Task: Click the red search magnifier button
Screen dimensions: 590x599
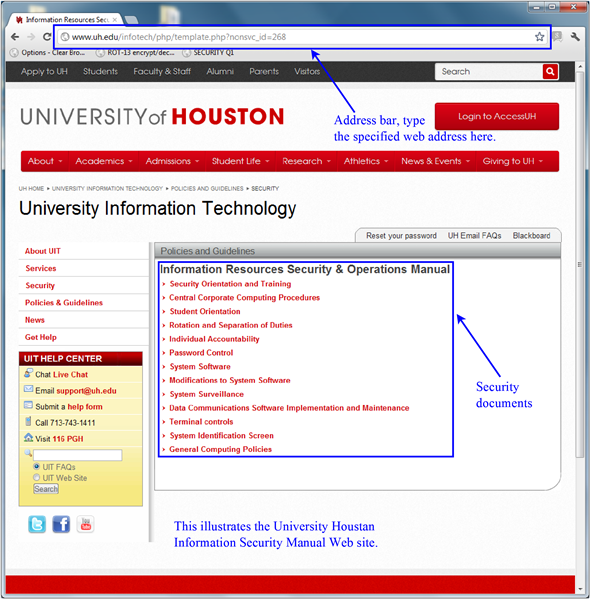Action: [550, 71]
